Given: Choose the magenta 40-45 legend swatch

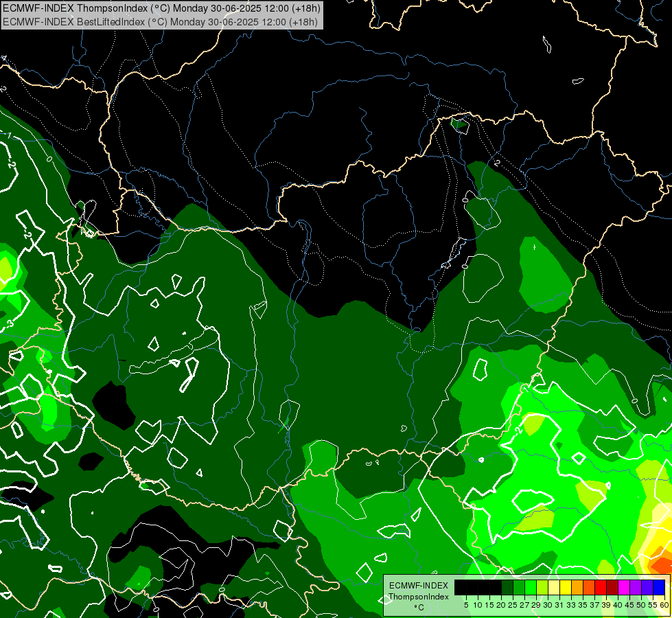Looking at the screenshot, I should coord(624,587).
